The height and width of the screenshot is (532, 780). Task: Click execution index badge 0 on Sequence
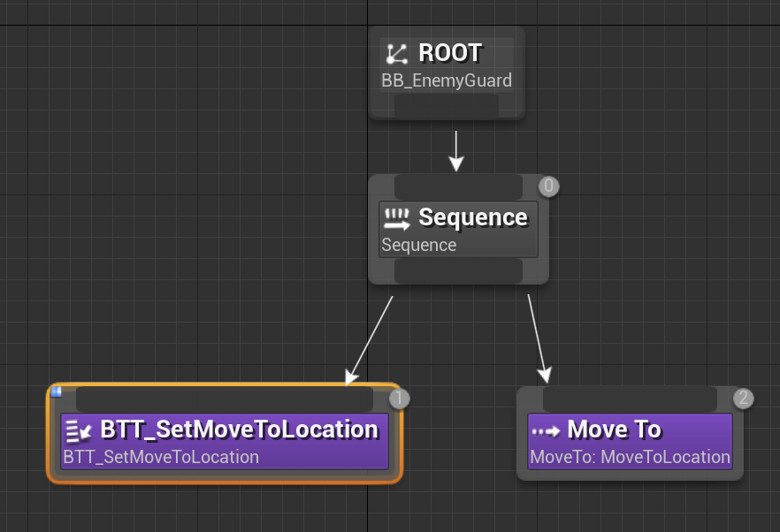click(x=549, y=186)
